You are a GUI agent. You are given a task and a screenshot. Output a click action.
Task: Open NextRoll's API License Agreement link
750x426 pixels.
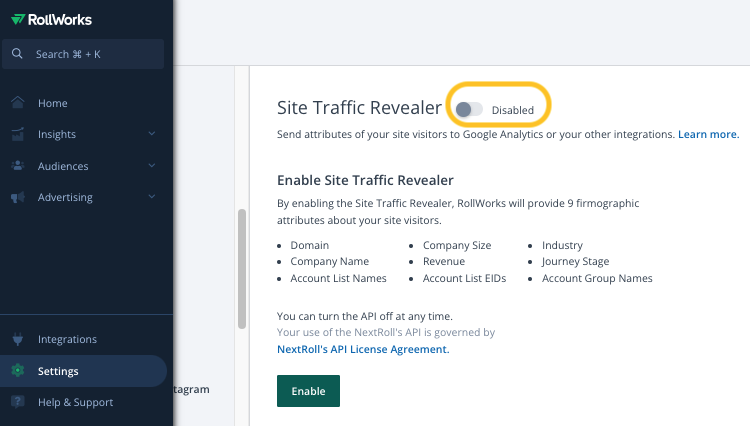pos(363,349)
